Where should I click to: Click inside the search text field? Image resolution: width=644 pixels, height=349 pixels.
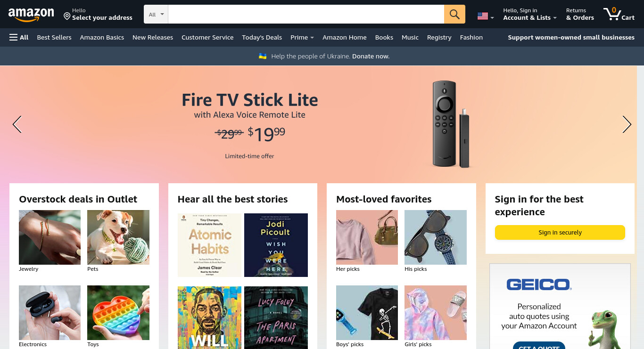click(306, 14)
